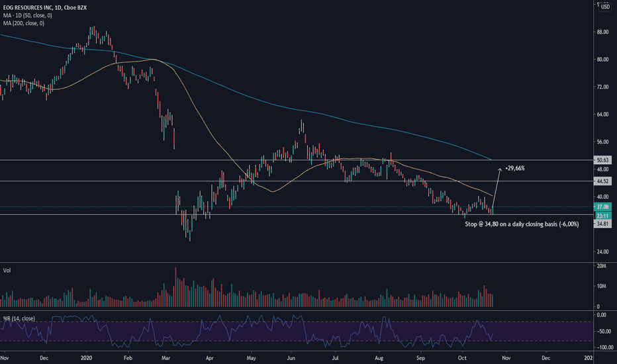The height and width of the screenshot is (364, 617).
Task: Click the -50.00 Williams %R axis label
Action: pyautogui.click(x=604, y=332)
